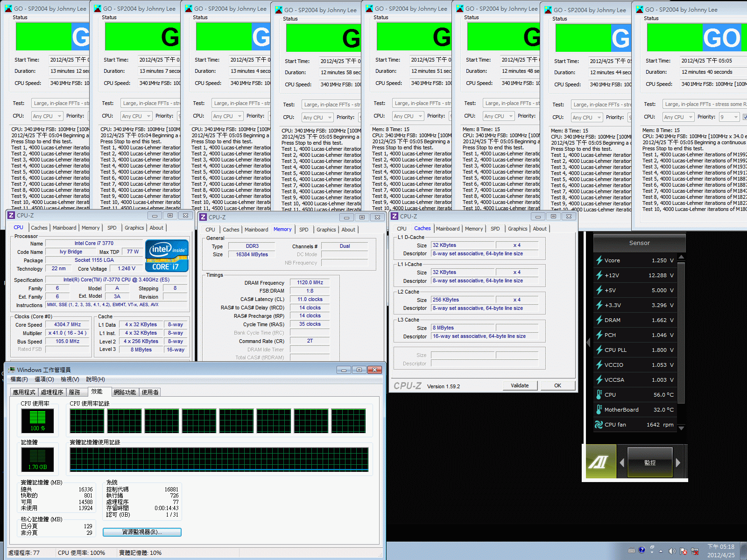Open Any CPU dropdown in seventh SP2004 window
This screenshot has height=560, width=747.
click(587, 118)
